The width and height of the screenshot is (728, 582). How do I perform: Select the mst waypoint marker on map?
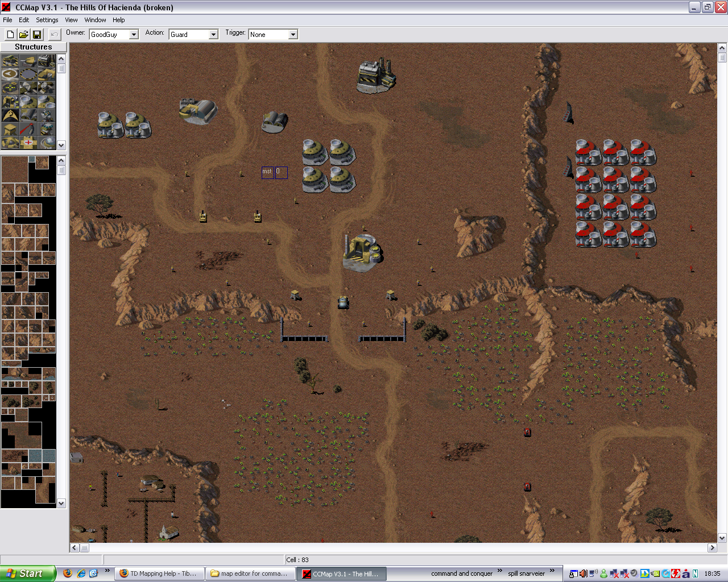pyautogui.click(x=267, y=172)
